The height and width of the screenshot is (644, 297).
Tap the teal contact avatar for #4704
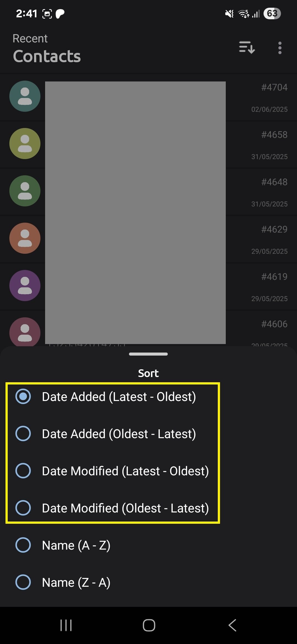[x=25, y=96]
